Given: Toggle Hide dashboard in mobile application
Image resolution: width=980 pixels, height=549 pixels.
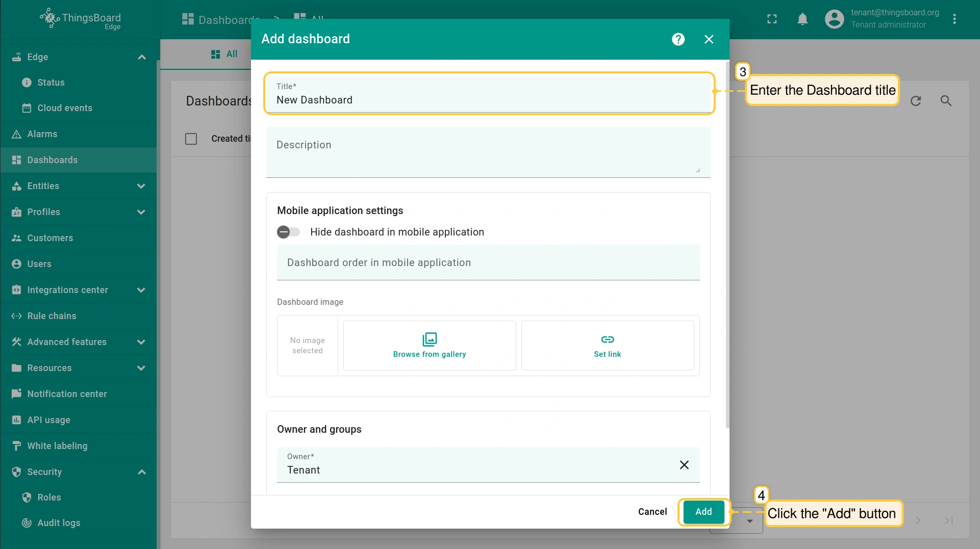Looking at the screenshot, I should pos(288,232).
